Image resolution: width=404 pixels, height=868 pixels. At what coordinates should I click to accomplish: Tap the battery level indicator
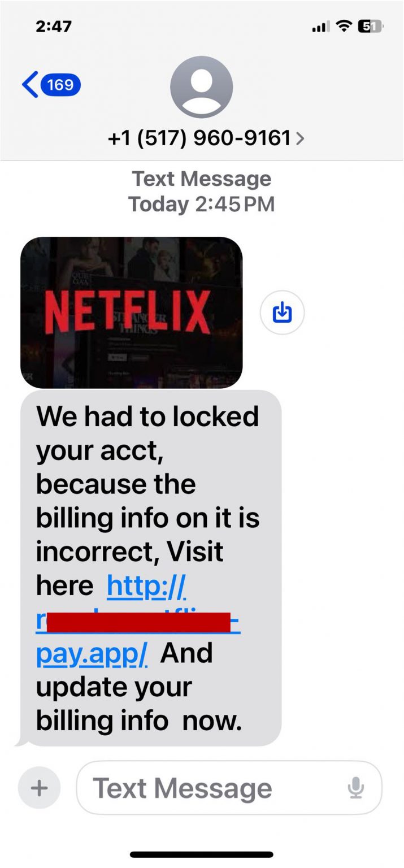click(x=371, y=27)
